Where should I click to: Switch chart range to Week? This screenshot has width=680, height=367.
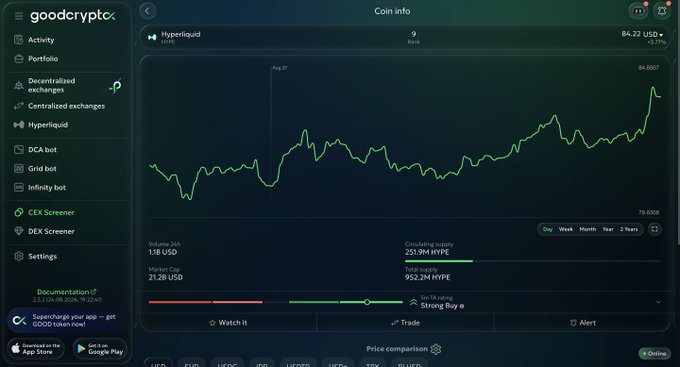pos(566,229)
